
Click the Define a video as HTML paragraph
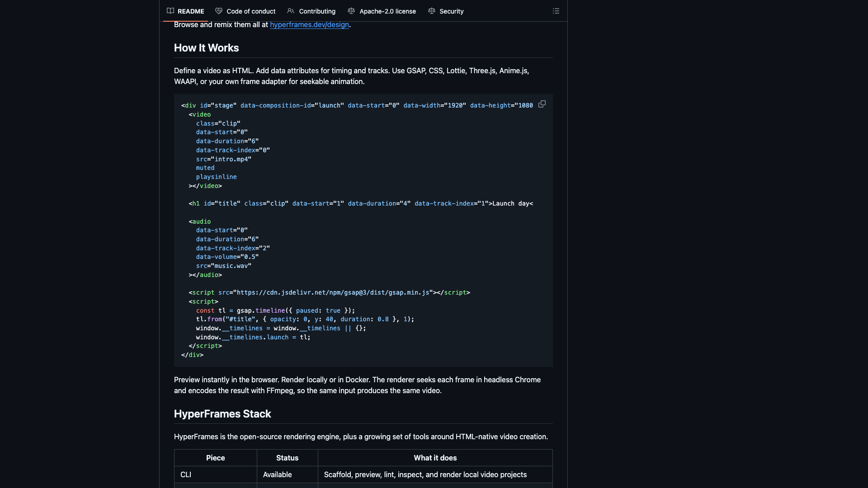(x=352, y=76)
